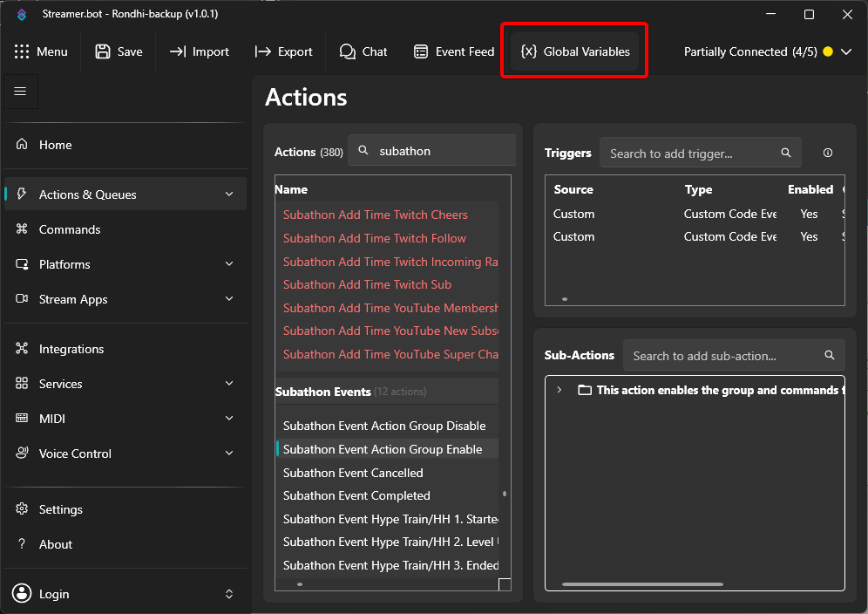868x614 pixels.
Task: Open the Global Variables panel
Action: click(573, 51)
